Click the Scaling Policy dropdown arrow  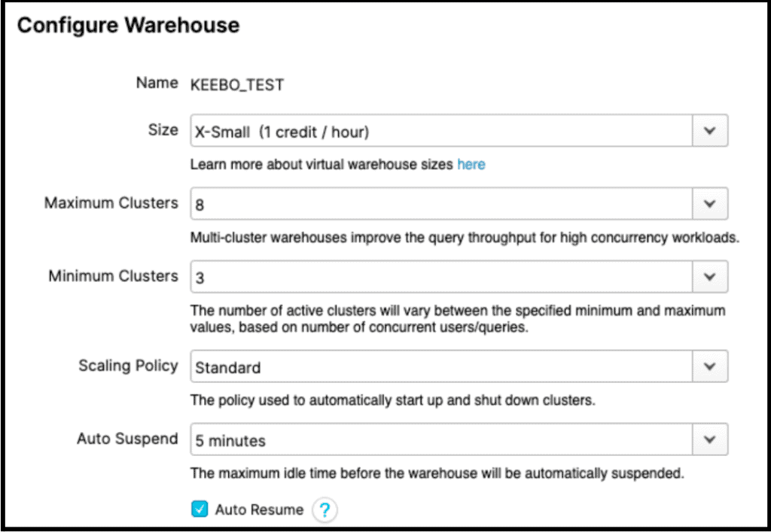pyautogui.click(x=709, y=366)
